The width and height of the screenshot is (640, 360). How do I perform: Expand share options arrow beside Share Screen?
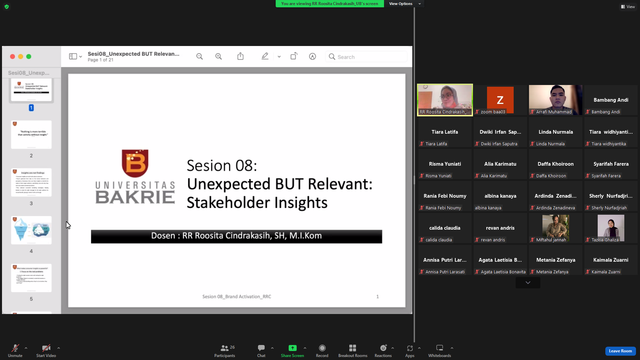point(304,348)
